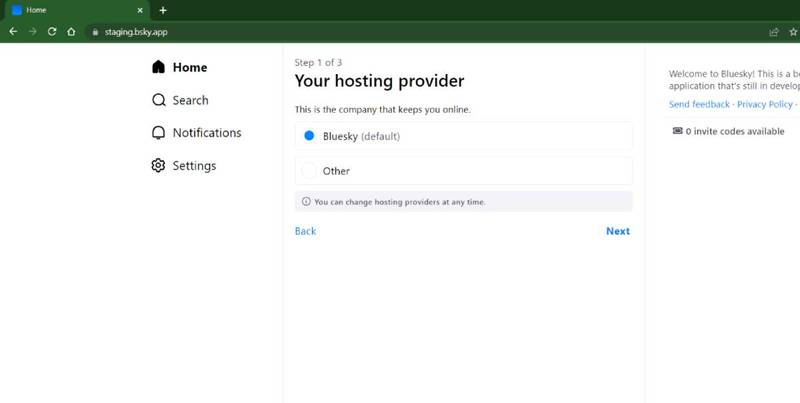This screenshot has height=403, width=800.
Task: Click the Search magnifier icon
Action: [159, 100]
